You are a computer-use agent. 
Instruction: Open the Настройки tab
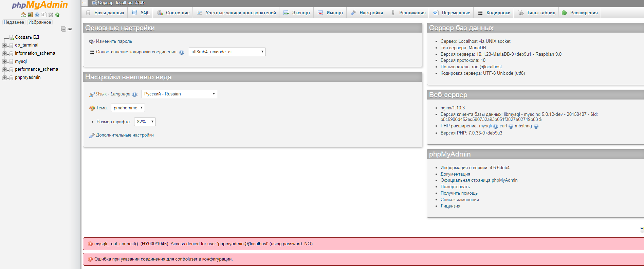coord(367,13)
